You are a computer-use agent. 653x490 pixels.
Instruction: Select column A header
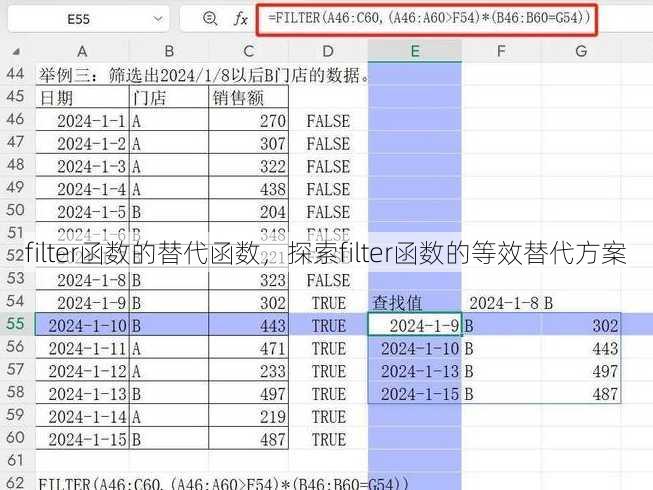[82, 51]
